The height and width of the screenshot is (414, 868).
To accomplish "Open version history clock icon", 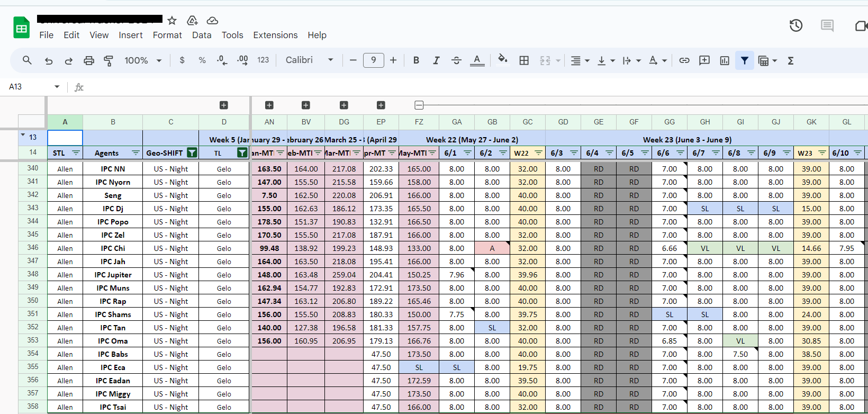I will click(x=796, y=25).
